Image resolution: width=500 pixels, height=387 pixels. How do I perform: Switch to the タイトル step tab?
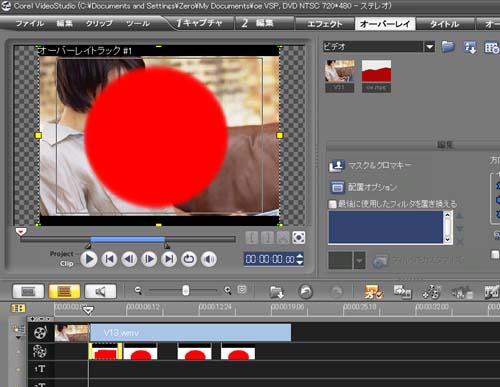(445, 24)
